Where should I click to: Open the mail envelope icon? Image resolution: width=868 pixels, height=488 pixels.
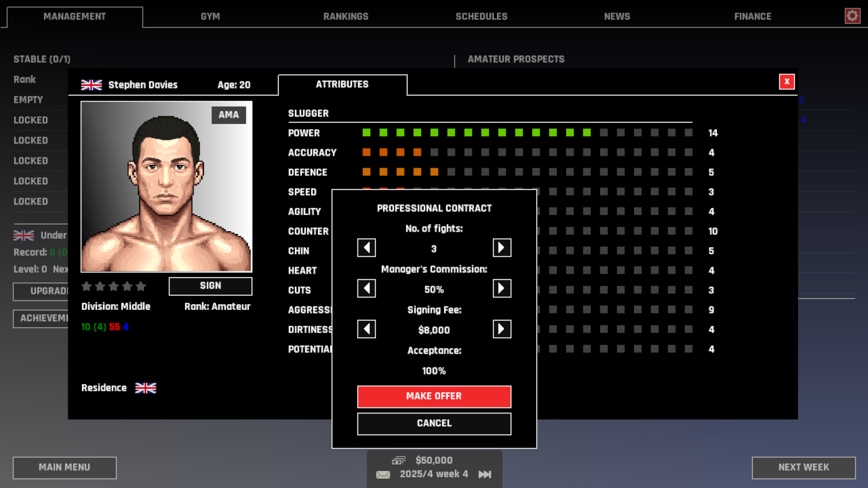[383, 474]
